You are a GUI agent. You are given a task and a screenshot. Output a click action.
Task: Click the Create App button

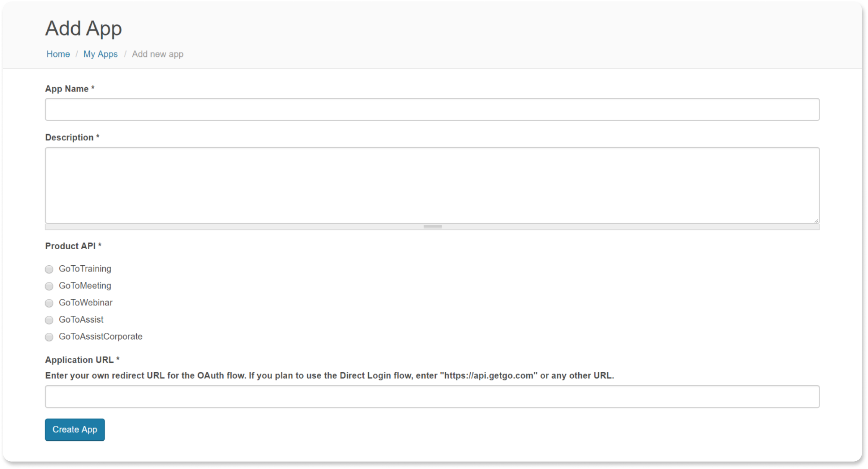75,429
